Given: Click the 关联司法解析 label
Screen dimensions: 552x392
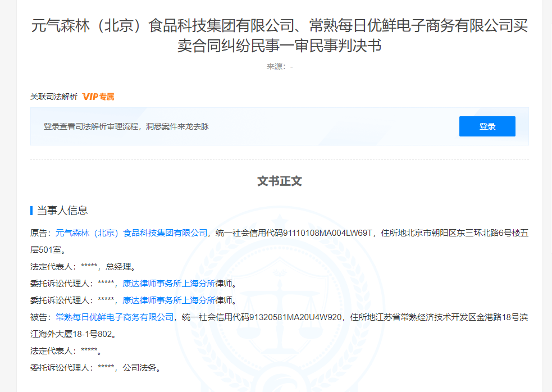Looking at the screenshot, I should pyautogui.click(x=54, y=97).
